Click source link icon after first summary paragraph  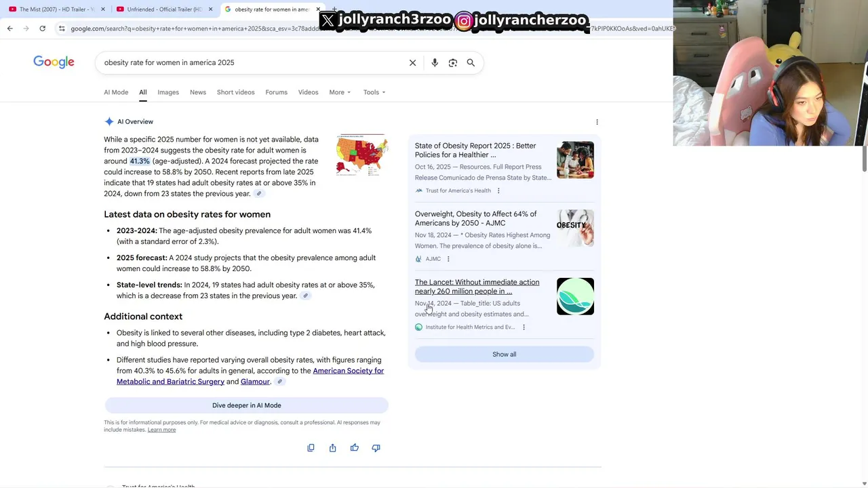tap(258, 194)
